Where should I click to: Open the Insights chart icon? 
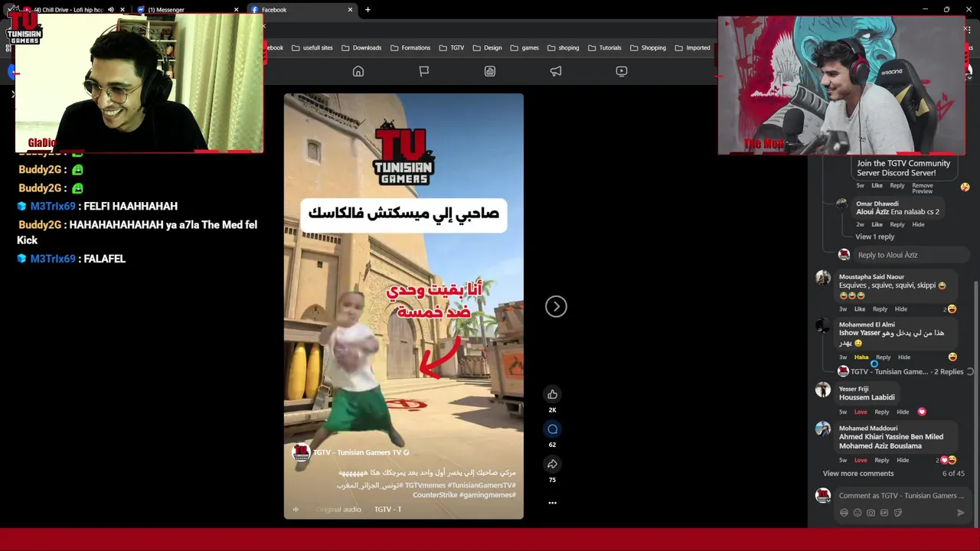click(490, 71)
